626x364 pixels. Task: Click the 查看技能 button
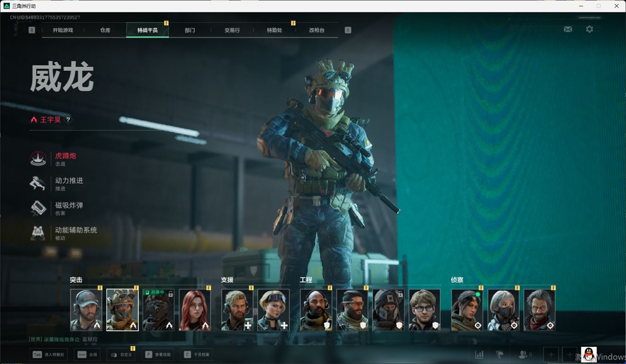click(x=158, y=354)
